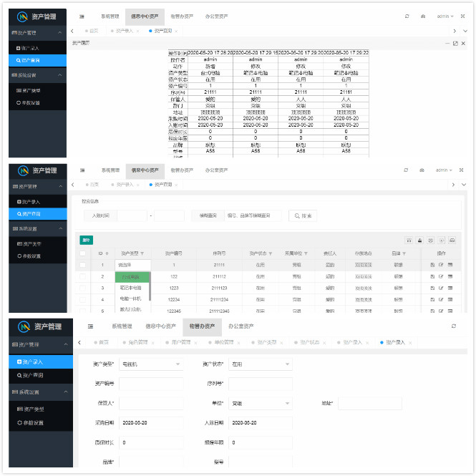Open 资产查询 in sidebar of entry form
The width and height of the screenshot is (476, 476).
click(41, 375)
